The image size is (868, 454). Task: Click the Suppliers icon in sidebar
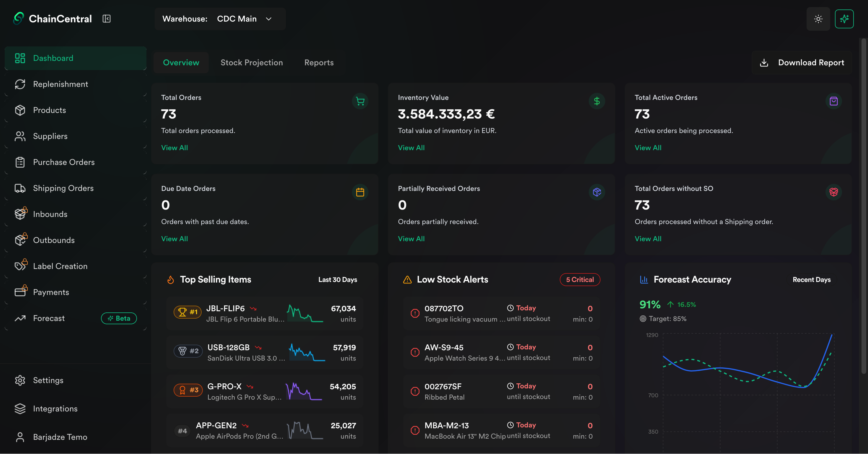click(20, 136)
